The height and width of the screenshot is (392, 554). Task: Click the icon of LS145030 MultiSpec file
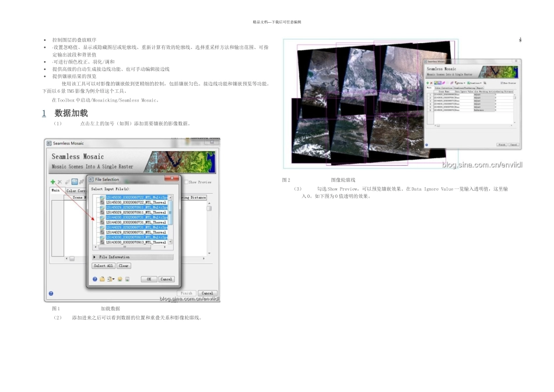click(x=102, y=198)
